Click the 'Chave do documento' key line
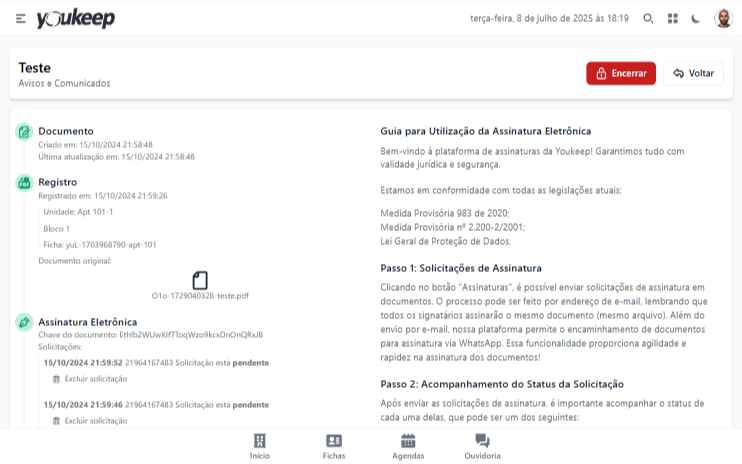 [150, 335]
